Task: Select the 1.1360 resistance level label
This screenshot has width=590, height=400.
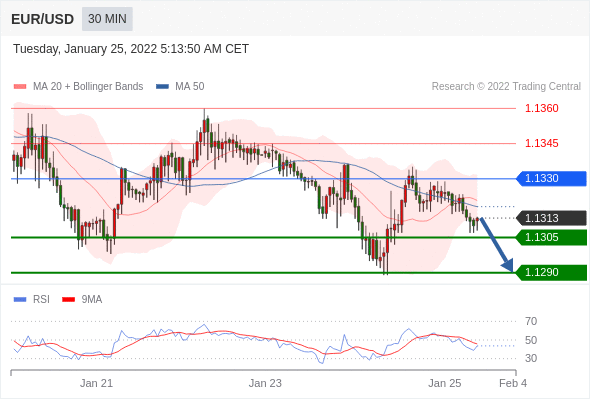Action: tap(541, 108)
